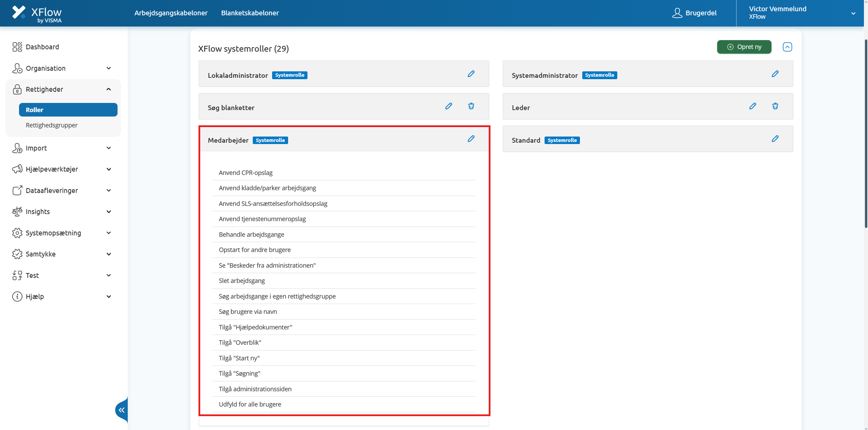
Task: Edit the Leder role pencil icon
Action: (752, 106)
